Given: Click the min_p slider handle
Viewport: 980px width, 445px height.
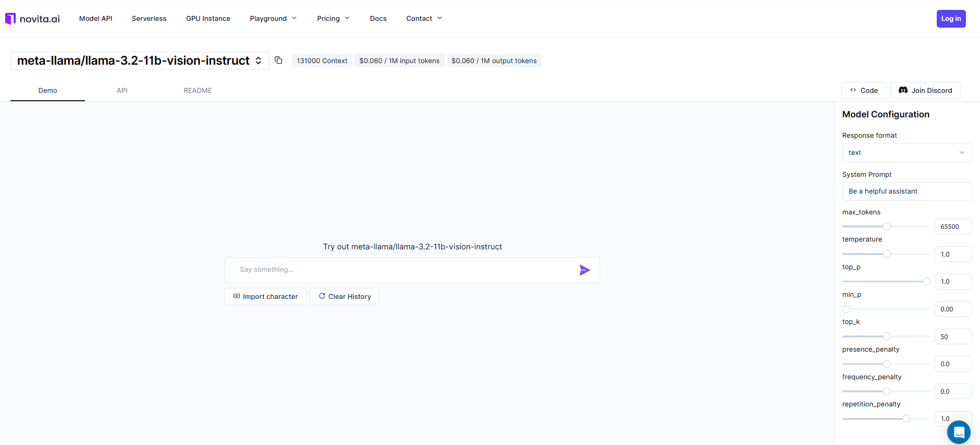Looking at the screenshot, I should [x=846, y=309].
